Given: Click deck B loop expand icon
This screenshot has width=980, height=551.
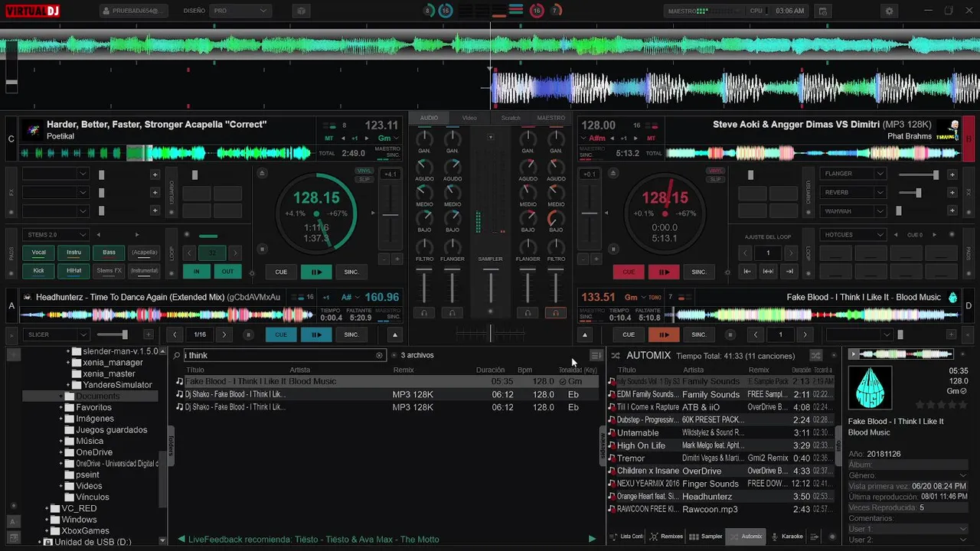Looking at the screenshot, I should (768, 271).
